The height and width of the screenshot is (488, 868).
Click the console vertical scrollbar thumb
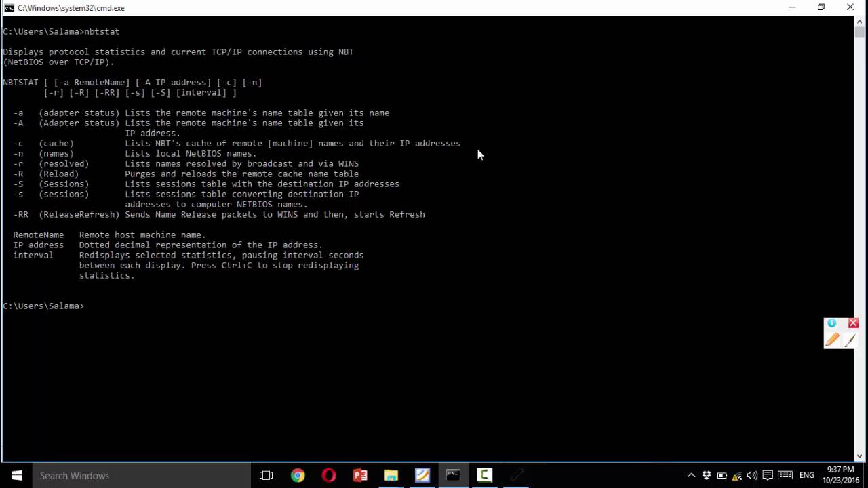860,32
